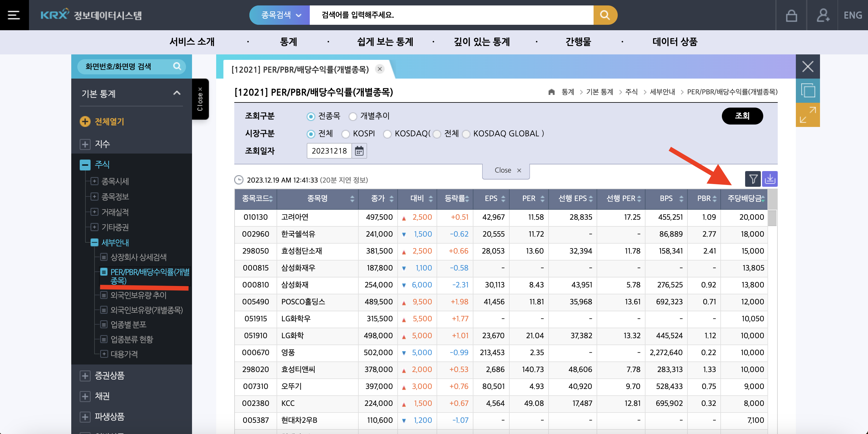Click the copy screen icon on the right edge
868x434 pixels.
point(808,90)
